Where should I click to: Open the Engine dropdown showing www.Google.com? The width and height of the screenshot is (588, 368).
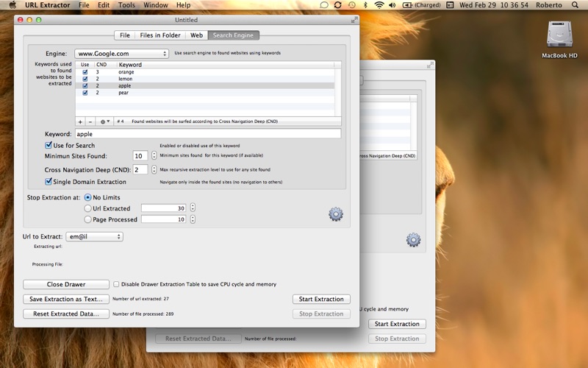click(121, 54)
